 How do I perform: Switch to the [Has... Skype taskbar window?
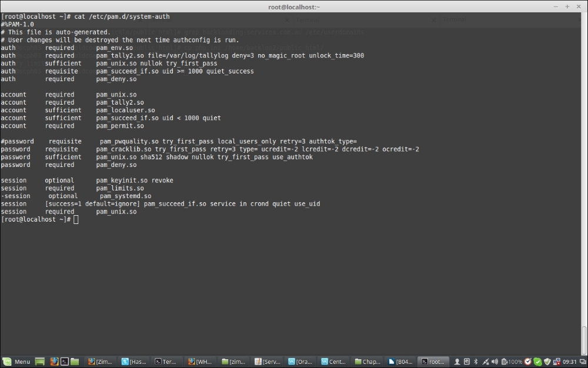(x=134, y=362)
